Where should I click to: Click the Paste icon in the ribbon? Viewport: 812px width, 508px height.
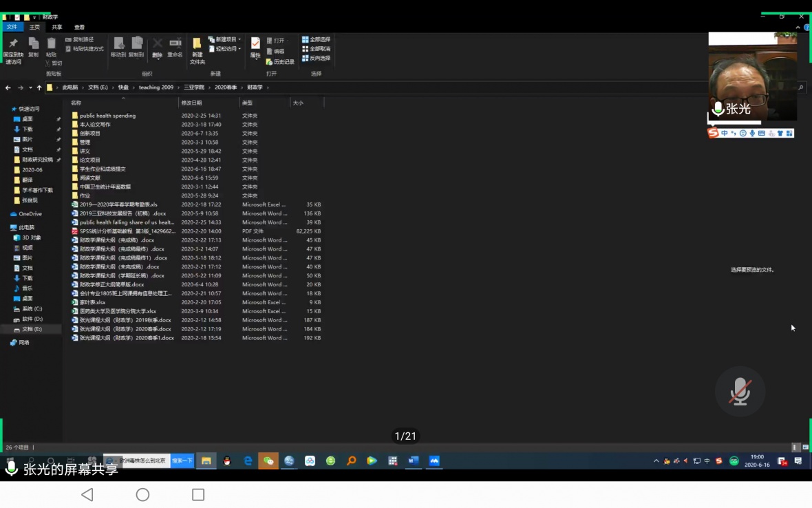51,47
